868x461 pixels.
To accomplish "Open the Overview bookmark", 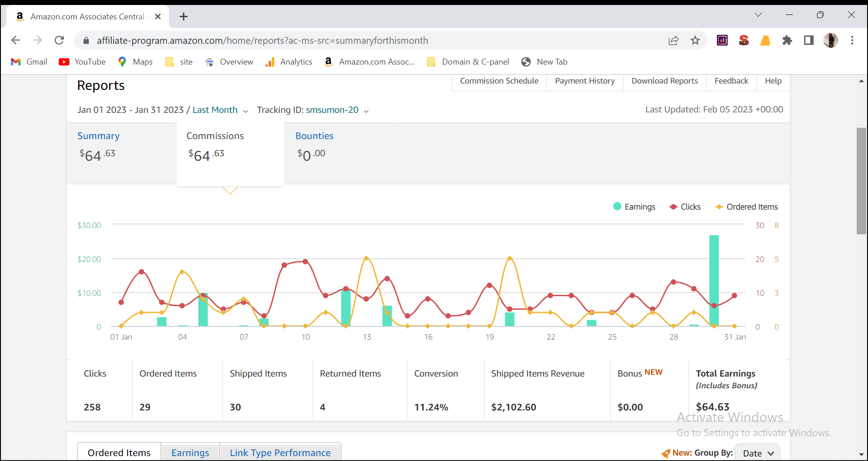I will point(229,62).
